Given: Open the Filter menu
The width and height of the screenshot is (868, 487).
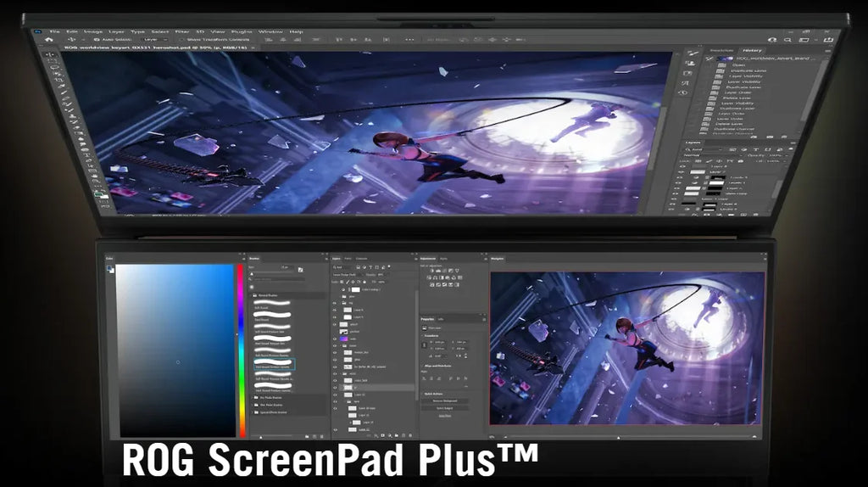Looking at the screenshot, I should point(182,32).
